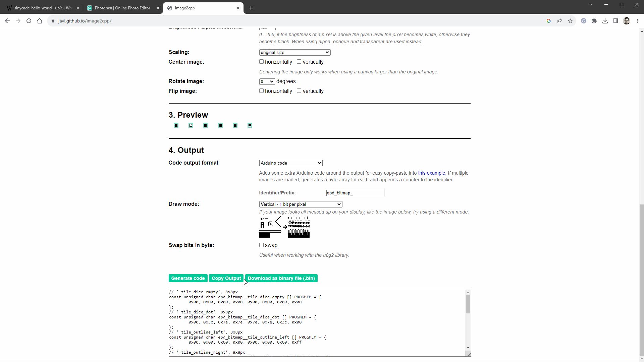This screenshot has height=362, width=644.
Task: Open the Code output format dropdown
Action: [290, 163]
